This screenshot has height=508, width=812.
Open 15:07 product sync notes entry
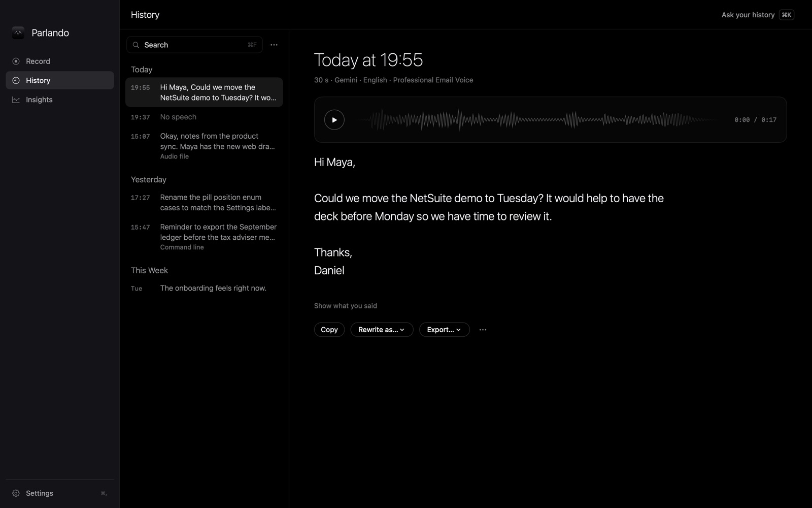click(204, 146)
